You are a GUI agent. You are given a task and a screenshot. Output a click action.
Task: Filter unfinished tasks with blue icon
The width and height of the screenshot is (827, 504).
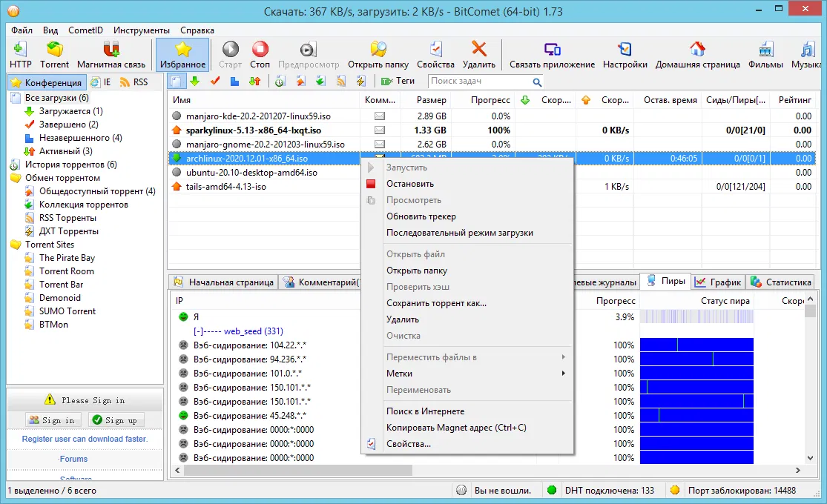(234, 82)
